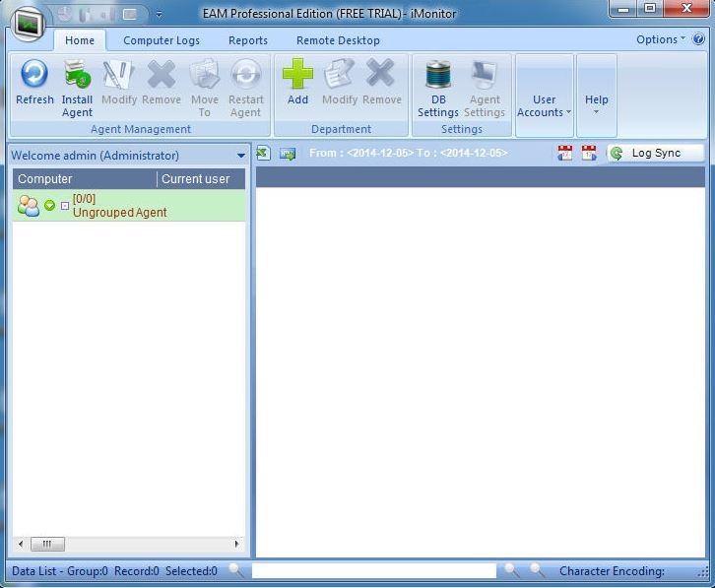
Task: Click the Record:0 status text
Action: 136,571
